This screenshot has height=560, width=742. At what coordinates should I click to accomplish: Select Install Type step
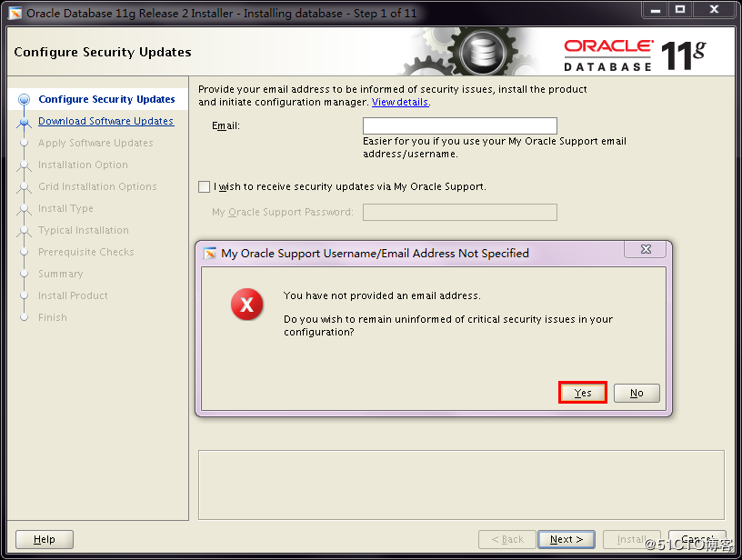(x=65, y=208)
